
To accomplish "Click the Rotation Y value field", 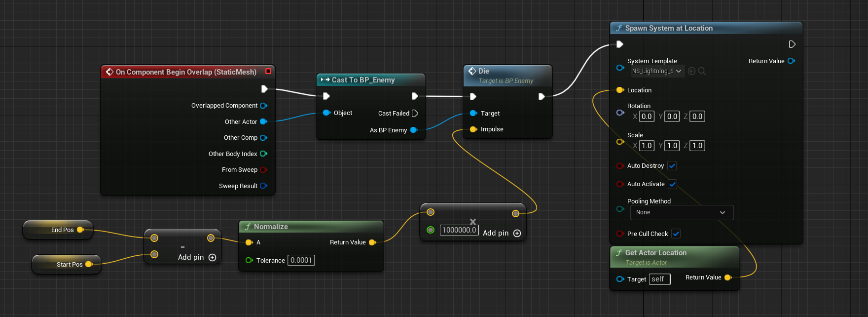I will (672, 117).
